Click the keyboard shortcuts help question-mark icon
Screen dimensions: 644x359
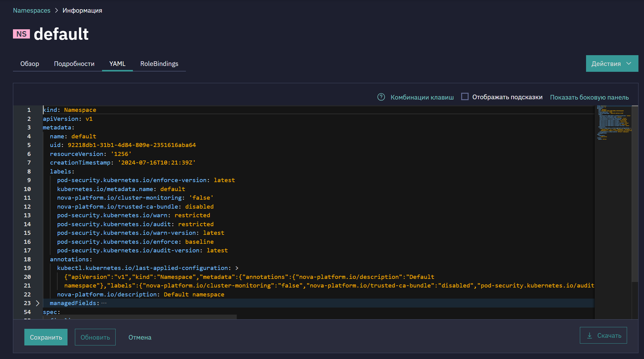click(x=381, y=97)
